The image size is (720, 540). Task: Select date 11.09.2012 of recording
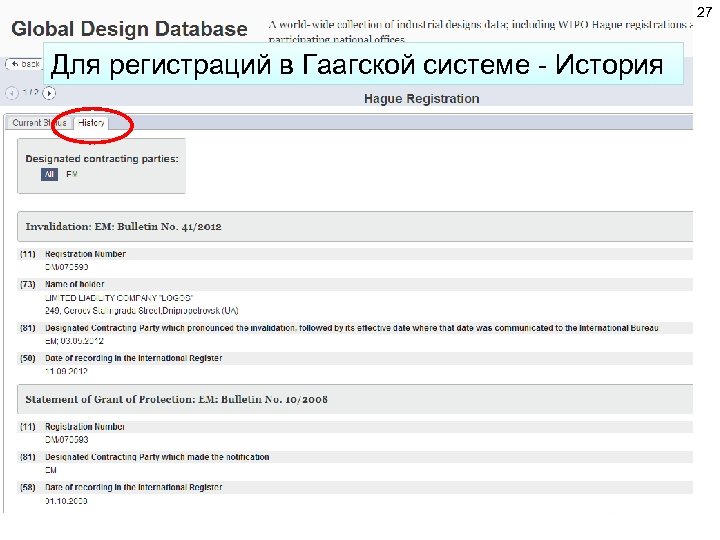tap(66, 371)
